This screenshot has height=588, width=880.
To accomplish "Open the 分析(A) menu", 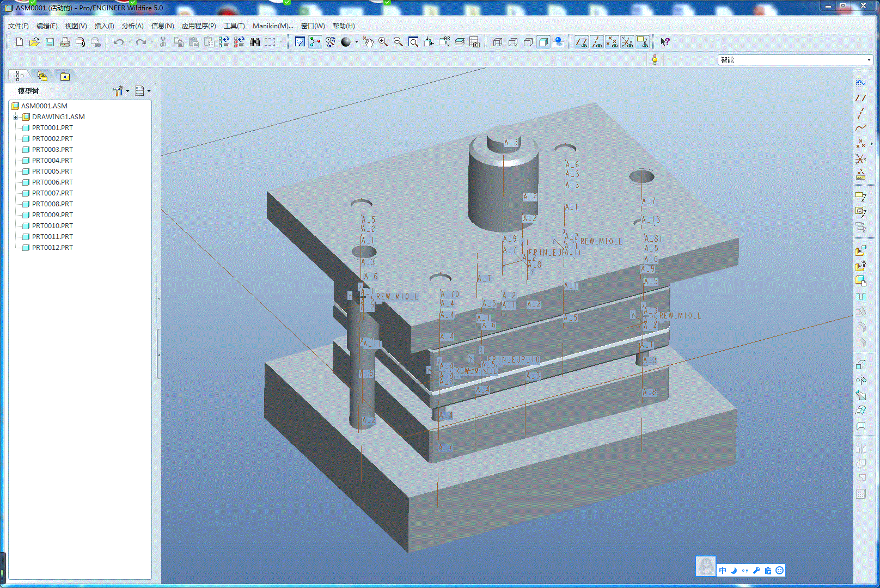I will tap(132, 26).
